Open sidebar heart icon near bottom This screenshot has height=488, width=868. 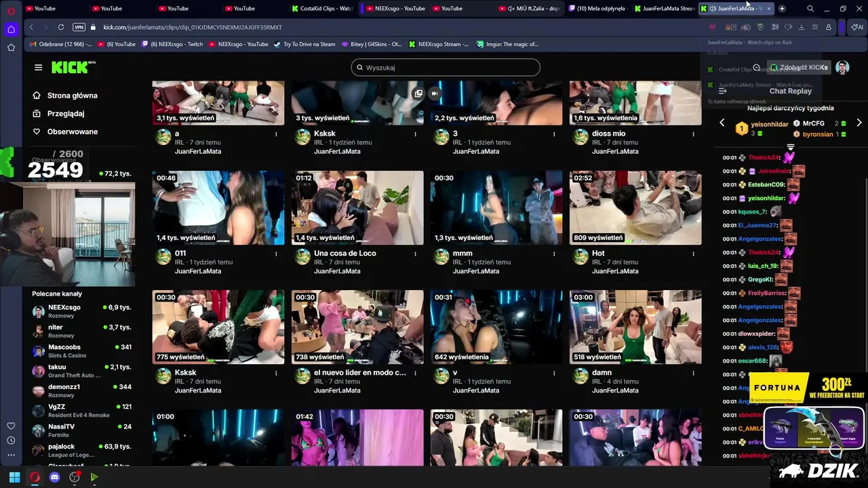click(x=11, y=426)
